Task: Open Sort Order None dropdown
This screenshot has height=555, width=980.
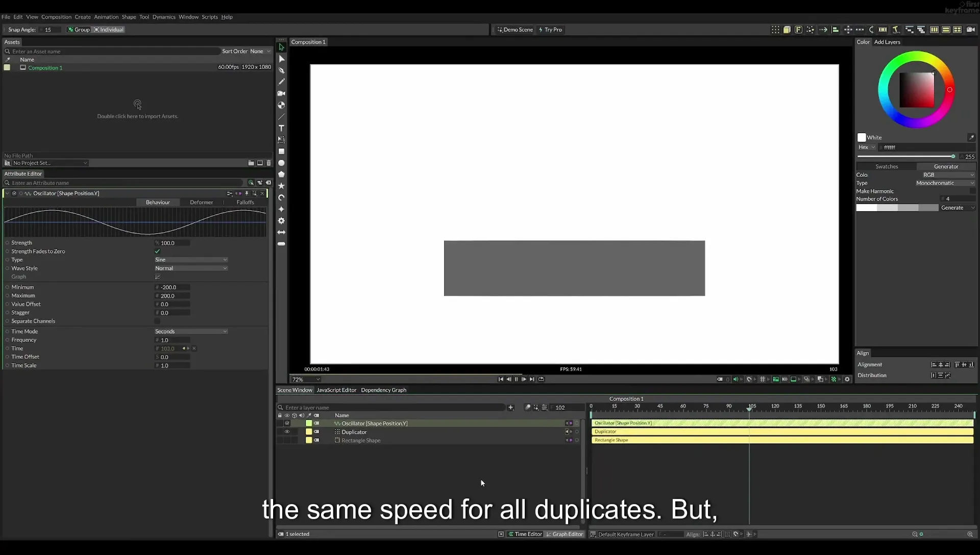Action: pyautogui.click(x=260, y=52)
